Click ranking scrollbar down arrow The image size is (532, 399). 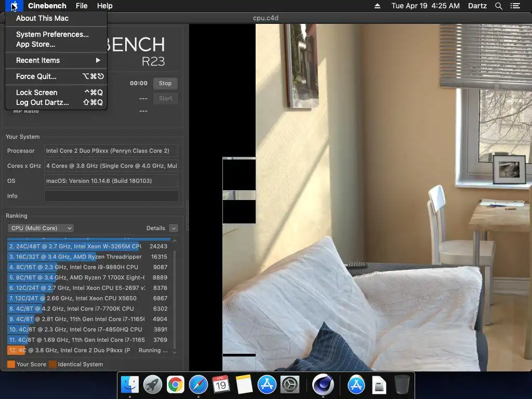point(175,352)
